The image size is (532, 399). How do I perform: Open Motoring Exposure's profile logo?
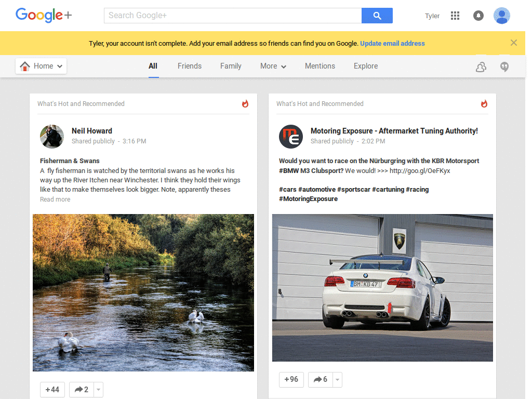tap(291, 137)
